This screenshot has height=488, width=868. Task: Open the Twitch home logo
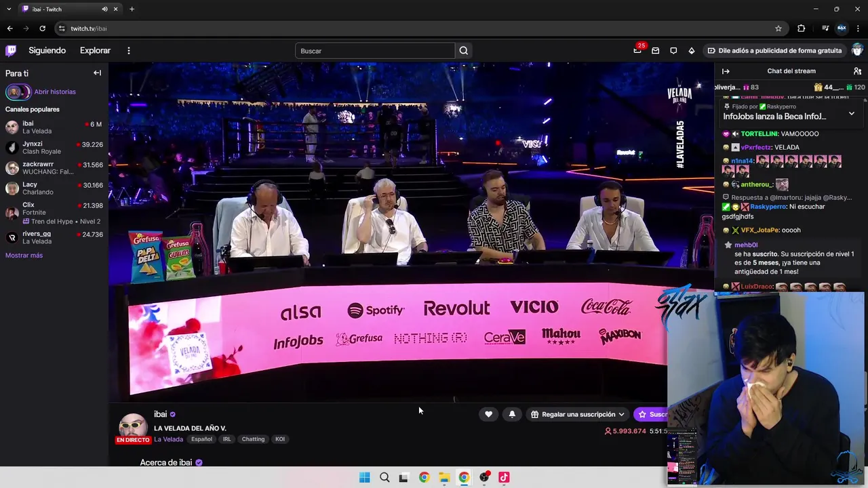point(11,50)
